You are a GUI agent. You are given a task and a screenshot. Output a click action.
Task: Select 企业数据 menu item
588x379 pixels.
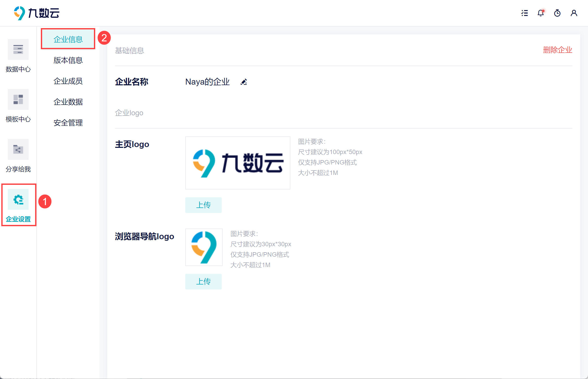click(68, 102)
